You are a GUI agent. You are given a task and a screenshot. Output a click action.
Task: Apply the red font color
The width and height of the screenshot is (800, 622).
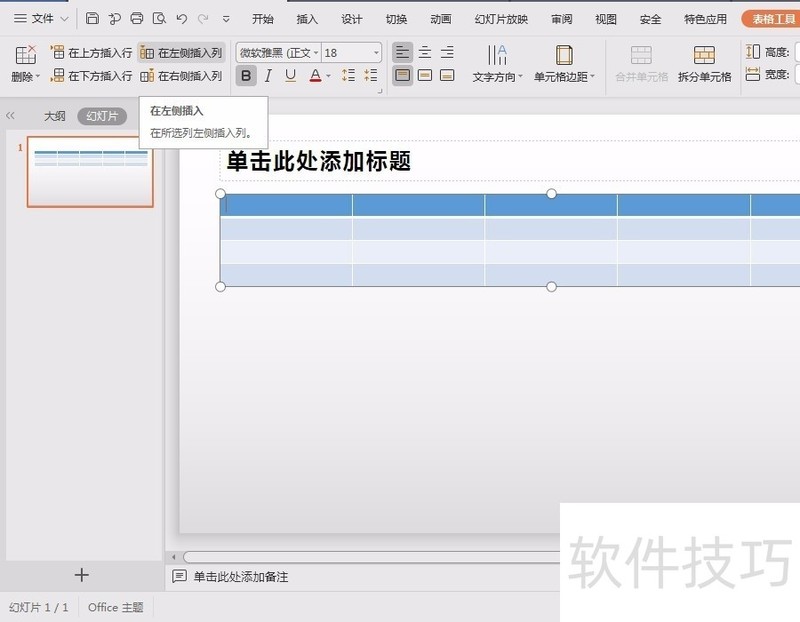coord(315,76)
